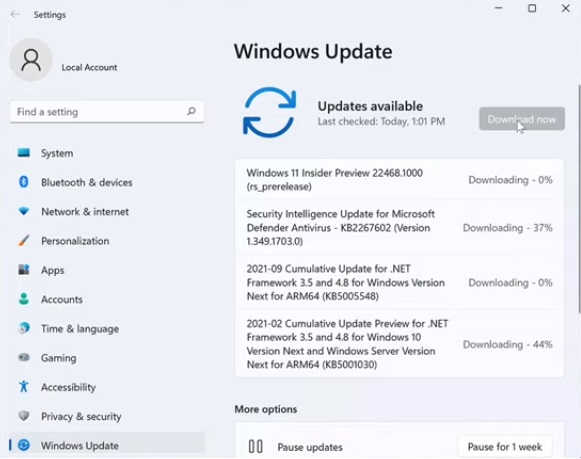
Task: Click the Accounts person icon
Action: 24,299
